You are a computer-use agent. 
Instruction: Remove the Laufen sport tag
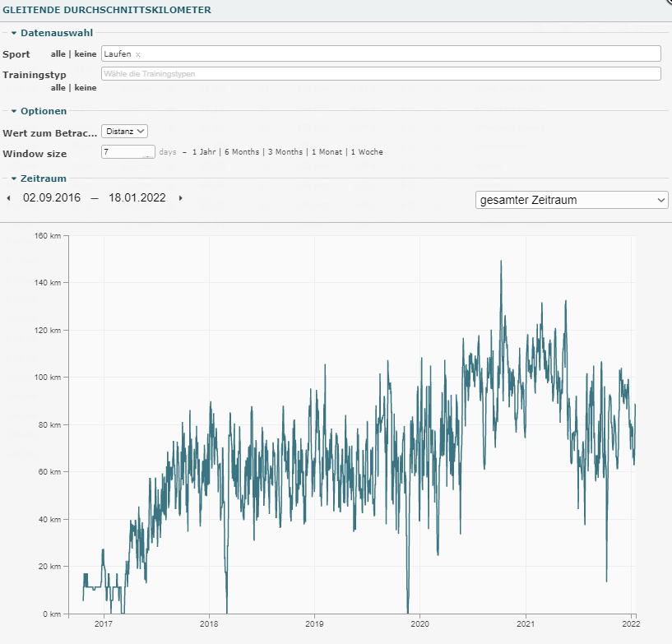tap(138, 54)
